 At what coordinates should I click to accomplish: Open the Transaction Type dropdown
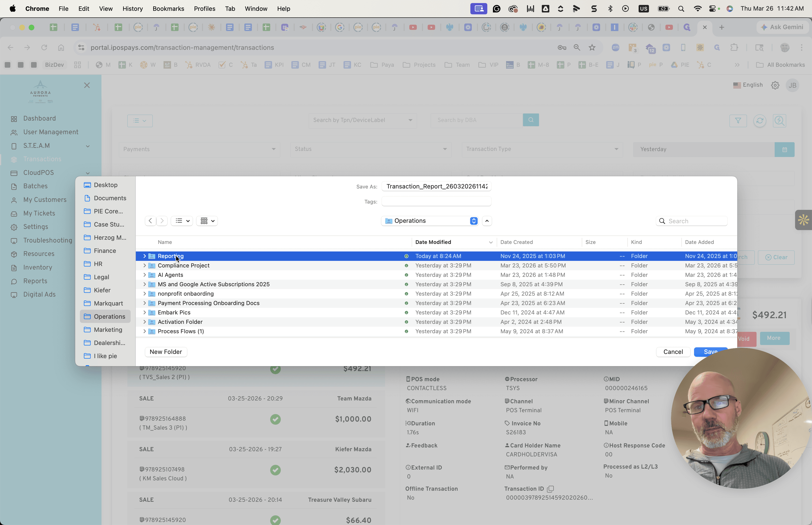click(x=542, y=149)
